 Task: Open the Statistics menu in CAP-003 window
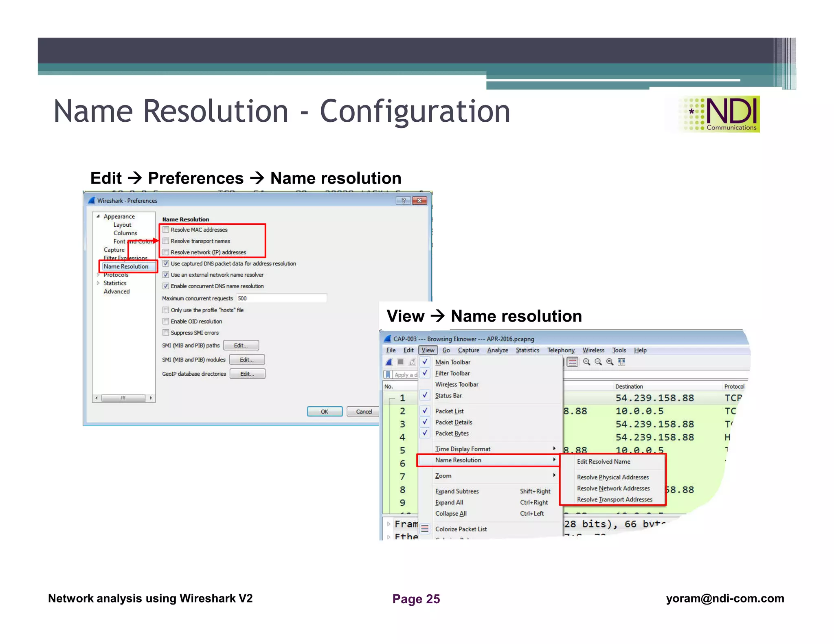527,350
